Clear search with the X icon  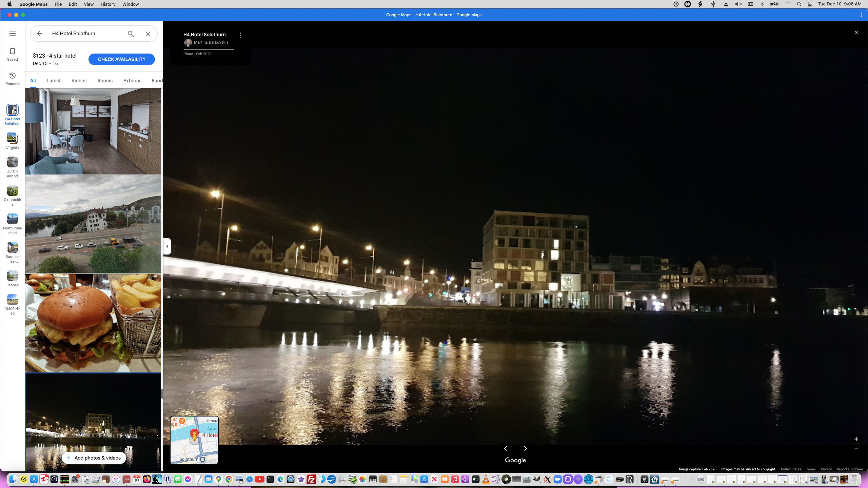(148, 34)
